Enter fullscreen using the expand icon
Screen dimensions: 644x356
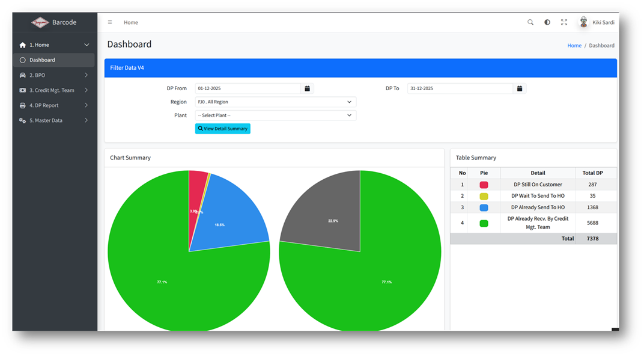pyautogui.click(x=564, y=22)
